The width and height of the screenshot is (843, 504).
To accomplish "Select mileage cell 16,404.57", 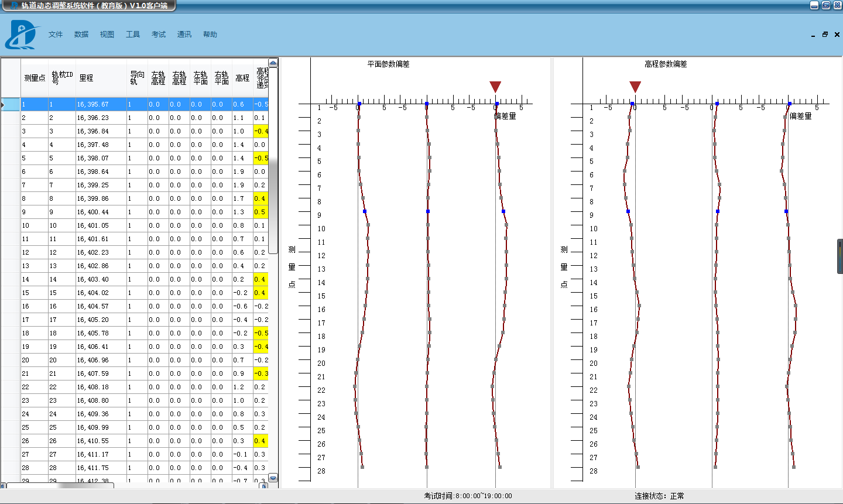I will coord(101,306).
